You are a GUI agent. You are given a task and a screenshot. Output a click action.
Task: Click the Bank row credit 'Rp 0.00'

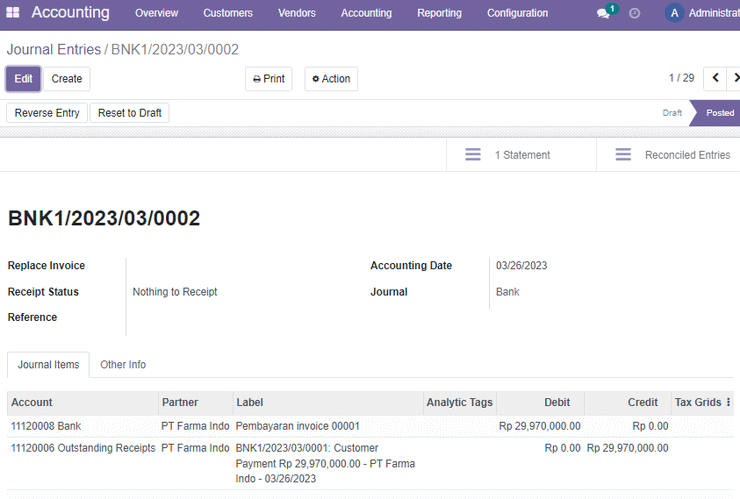[x=650, y=426]
